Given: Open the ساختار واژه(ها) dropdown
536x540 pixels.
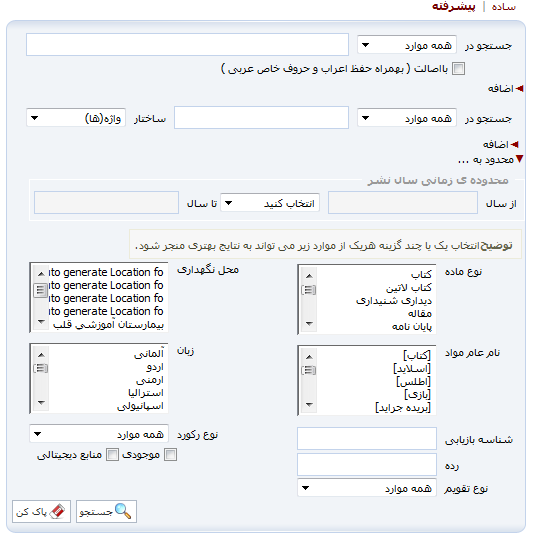Looking at the screenshot, I should point(76,118).
